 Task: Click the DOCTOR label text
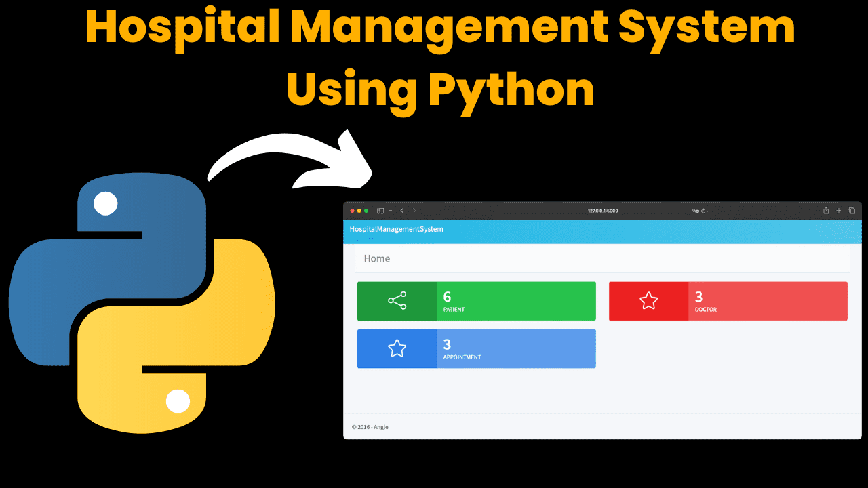[x=706, y=310]
